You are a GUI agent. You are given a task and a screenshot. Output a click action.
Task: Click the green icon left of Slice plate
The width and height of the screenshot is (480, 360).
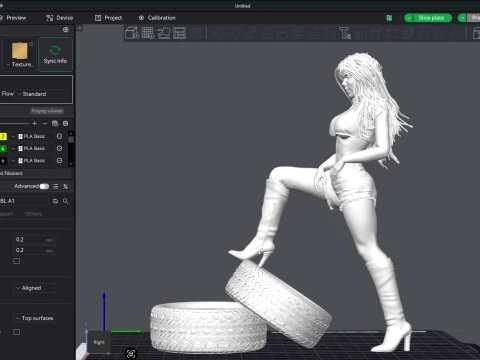(x=389, y=18)
